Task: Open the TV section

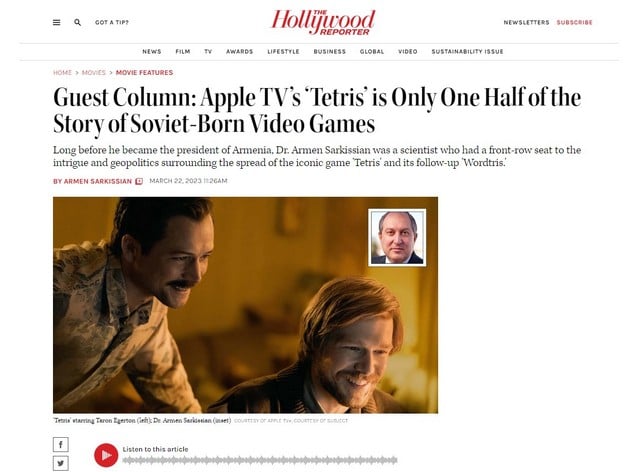Action: click(208, 51)
